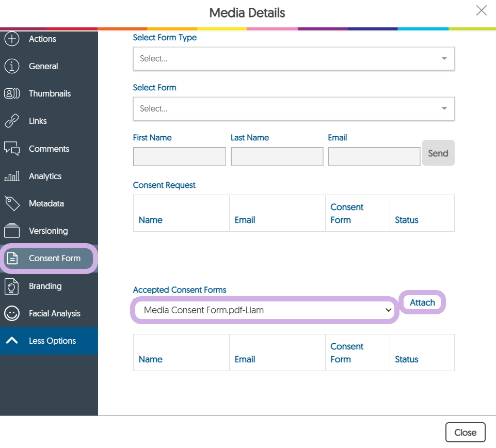Click the Close button at bottom

pyautogui.click(x=465, y=433)
